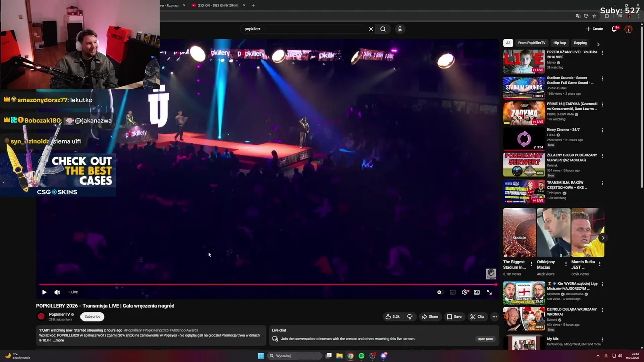Share the POPKILLERY 2026 stream
This screenshot has height=362, width=644.
430,317
